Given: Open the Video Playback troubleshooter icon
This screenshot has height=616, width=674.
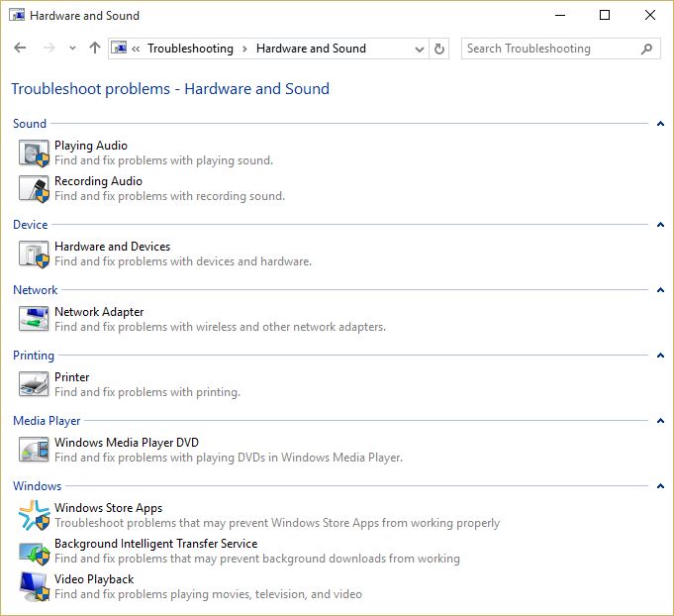Looking at the screenshot, I should [34, 586].
